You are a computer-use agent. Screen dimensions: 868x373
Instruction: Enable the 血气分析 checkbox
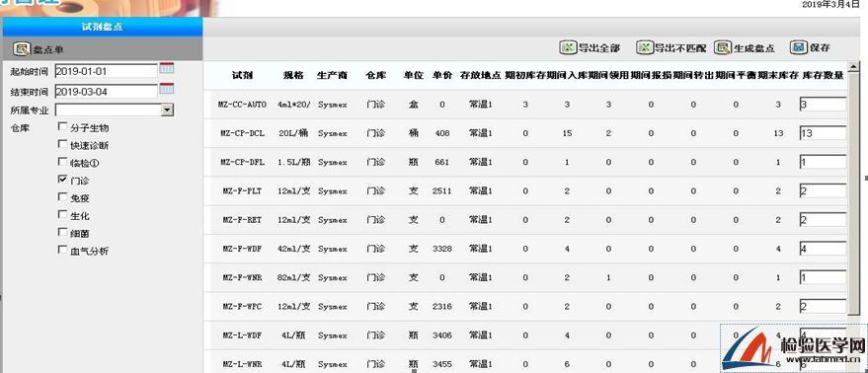coord(62,250)
